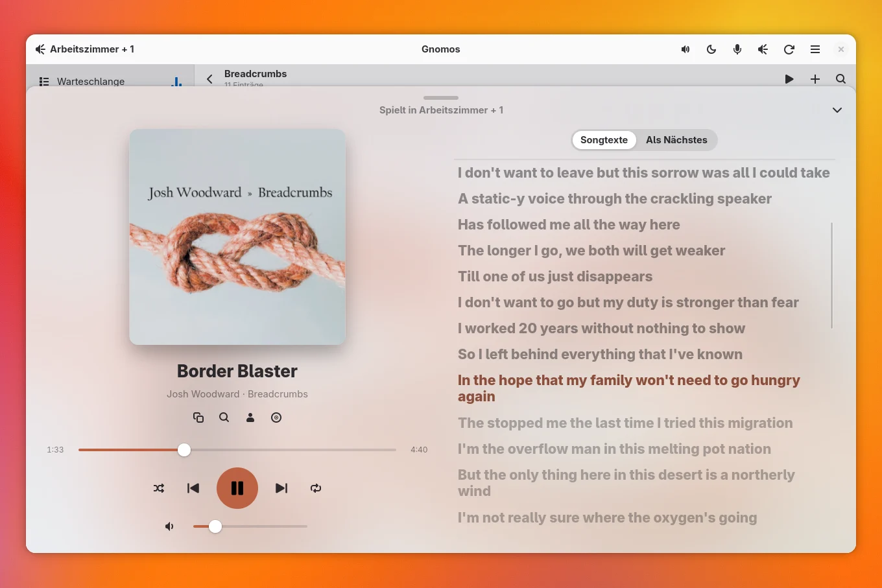The height and width of the screenshot is (588, 882).
Task: Copy the song info using the copy icon
Action: [x=198, y=417]
